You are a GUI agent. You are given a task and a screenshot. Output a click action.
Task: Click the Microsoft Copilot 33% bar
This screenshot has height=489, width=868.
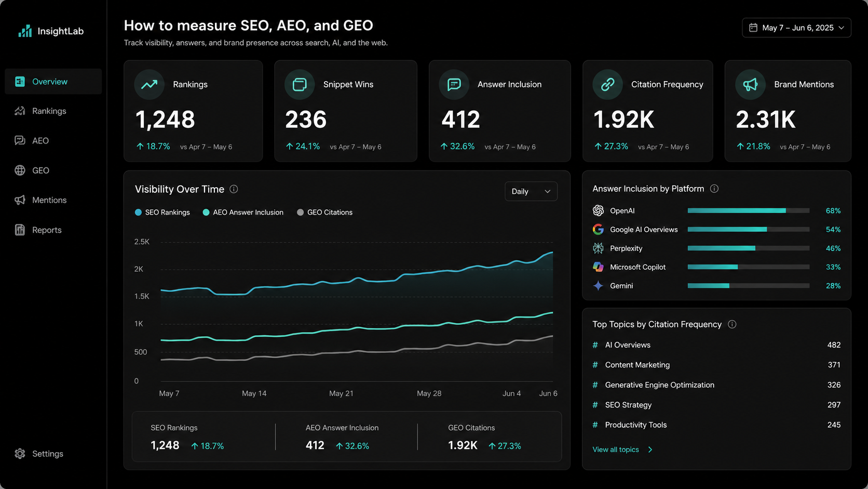pos(748,267)
